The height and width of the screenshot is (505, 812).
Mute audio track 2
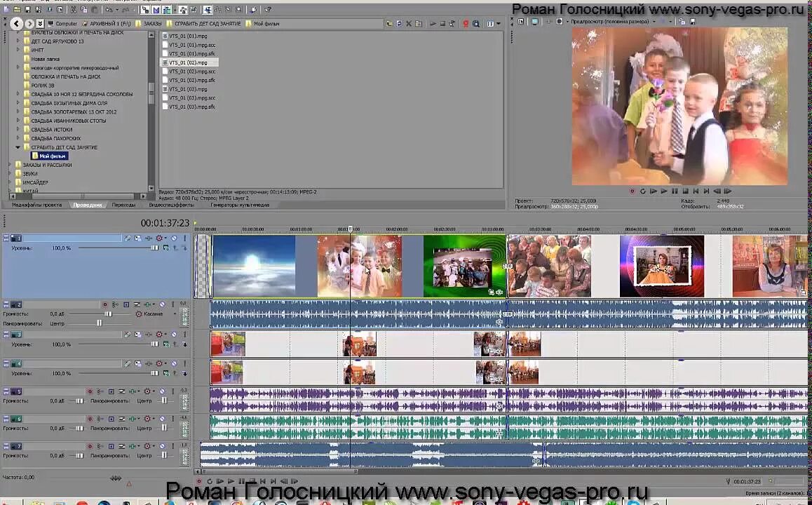click(x=162, y=304)
